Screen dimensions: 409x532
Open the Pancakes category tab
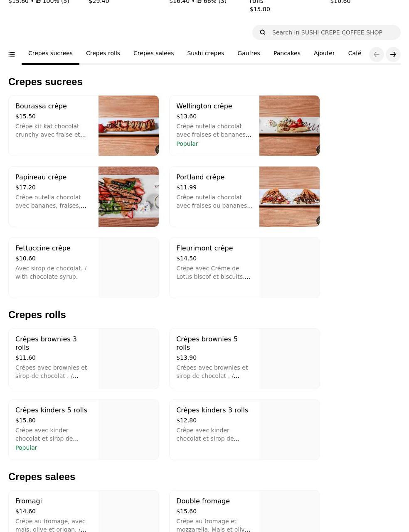[287, 54]
